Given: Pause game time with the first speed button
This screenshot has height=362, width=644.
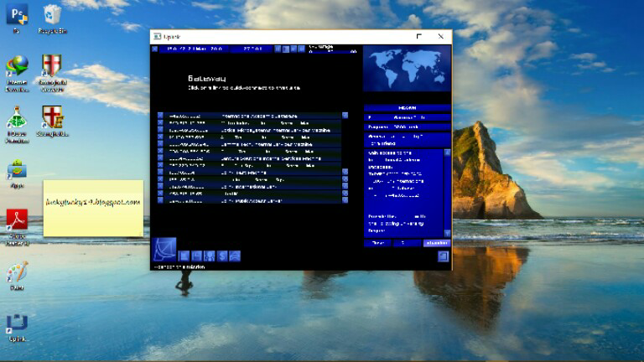Looking at the screenshot, I should click(278, 49).
